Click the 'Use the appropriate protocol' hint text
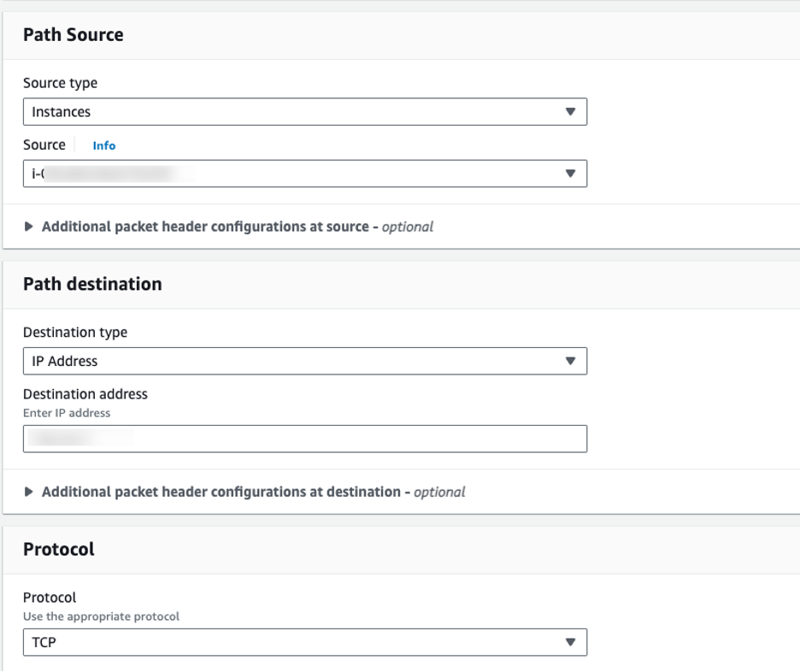The height and width of the screenshot is (672, 800). pos(101,616)
